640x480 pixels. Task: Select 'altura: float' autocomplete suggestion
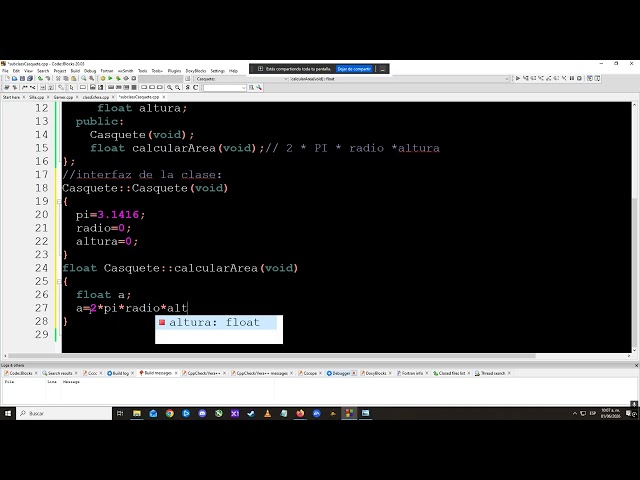pyautogui.click(x=218, y=322)
